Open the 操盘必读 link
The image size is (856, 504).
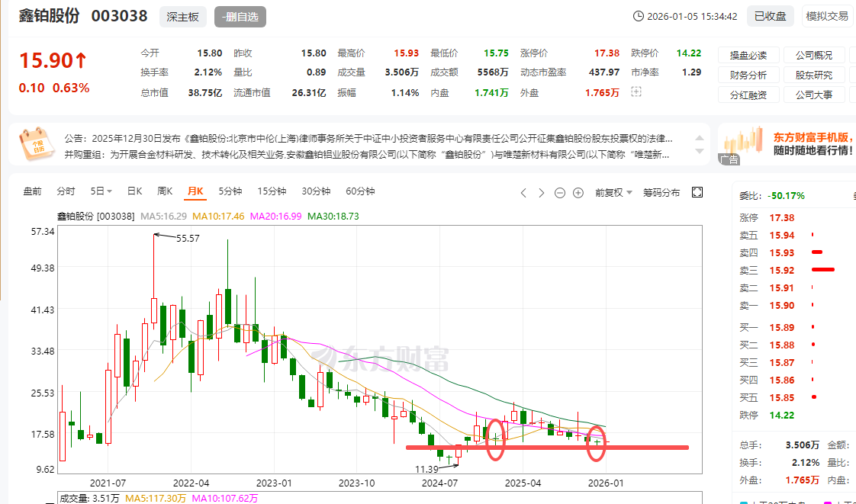tap(748, 55)
